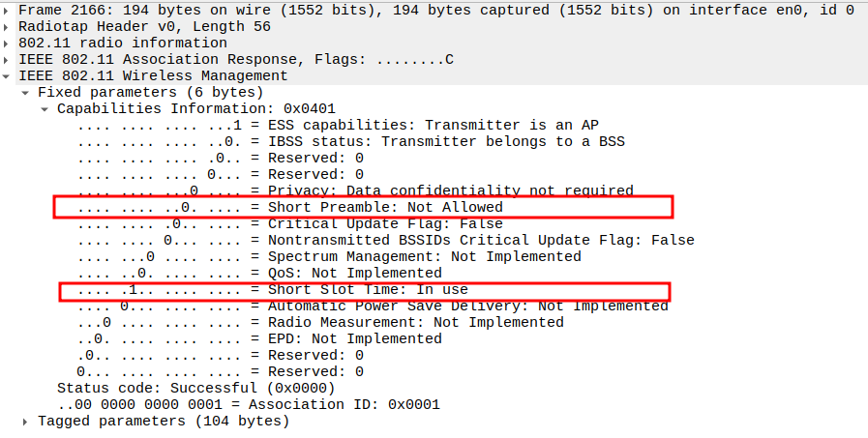This screenshot has height=438, width=868.
Task: Expand IEEE 802.11 Association Response arrow
Action: tap(9, 59)
